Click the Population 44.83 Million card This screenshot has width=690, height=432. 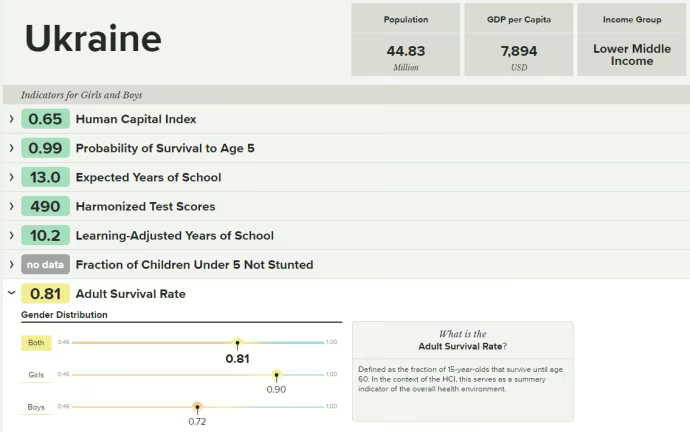pos(405,40)
